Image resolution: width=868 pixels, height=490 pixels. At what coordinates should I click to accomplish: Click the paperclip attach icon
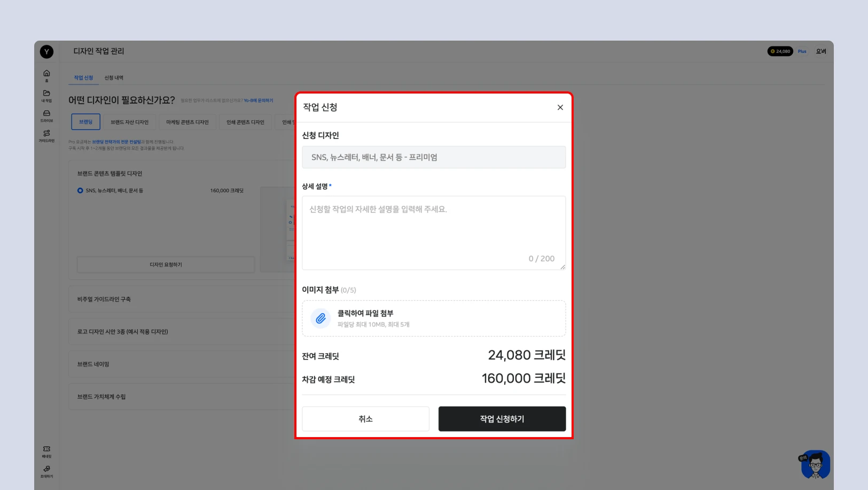pyautogui.click(x=320, y=318)
